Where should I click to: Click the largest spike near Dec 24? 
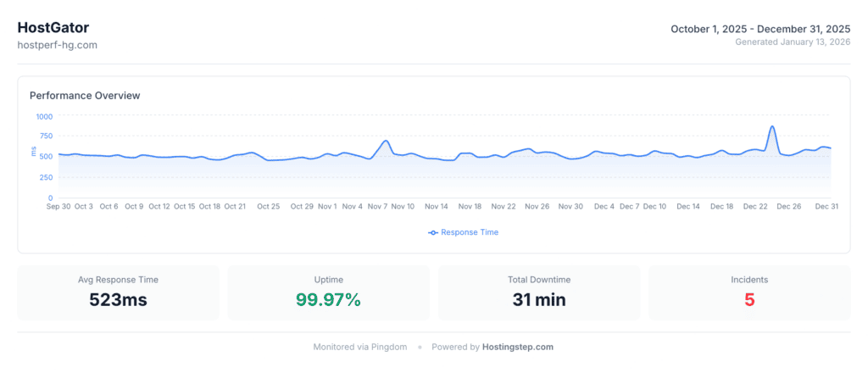point(772,127)
